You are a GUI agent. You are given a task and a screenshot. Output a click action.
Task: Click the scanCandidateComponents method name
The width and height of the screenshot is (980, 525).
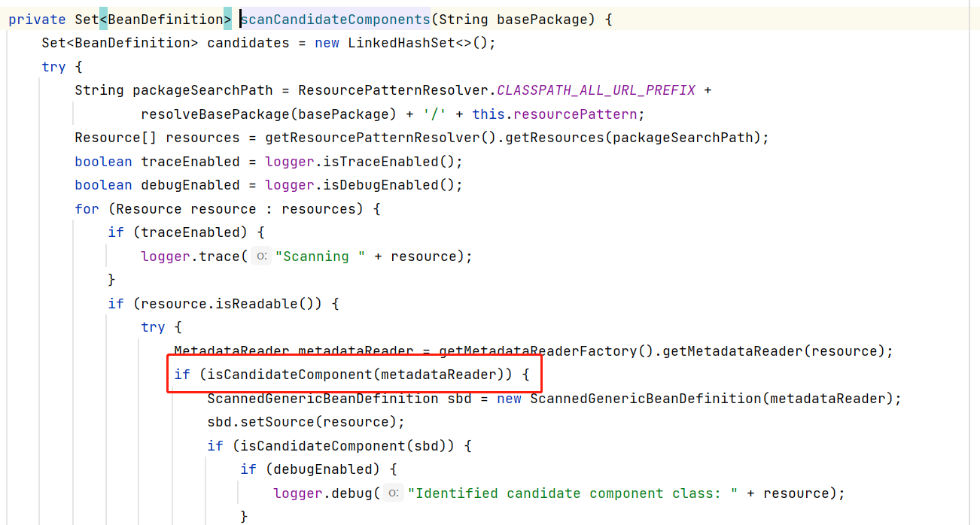click(335, 20)
